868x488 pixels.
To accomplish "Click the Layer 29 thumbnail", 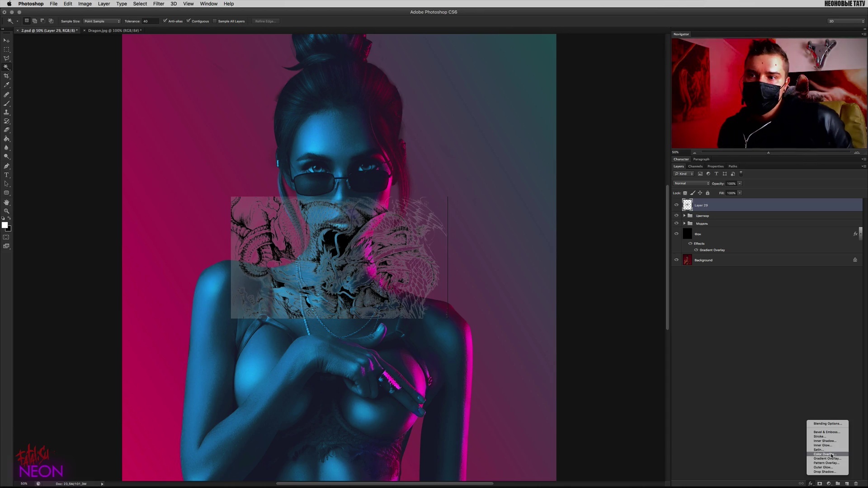I will point(687,205).
